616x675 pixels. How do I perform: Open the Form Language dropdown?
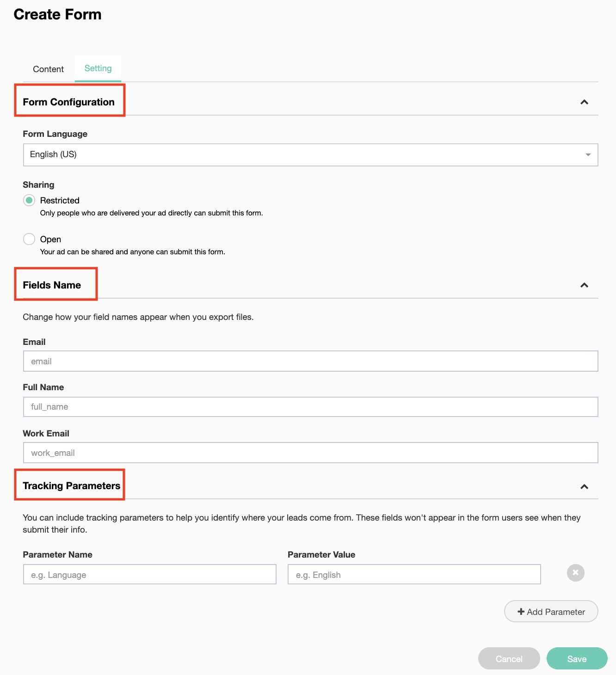310,155
